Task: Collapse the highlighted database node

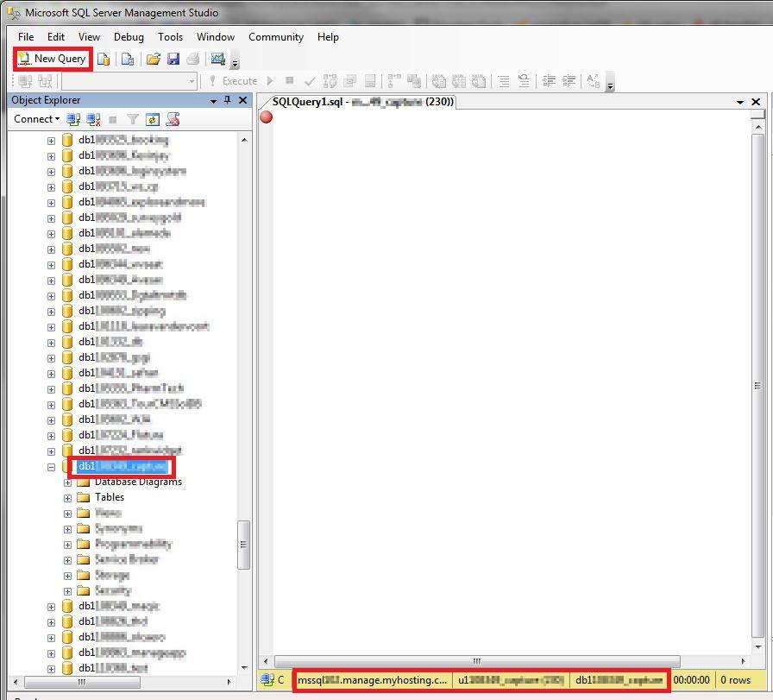Action: 51,467
